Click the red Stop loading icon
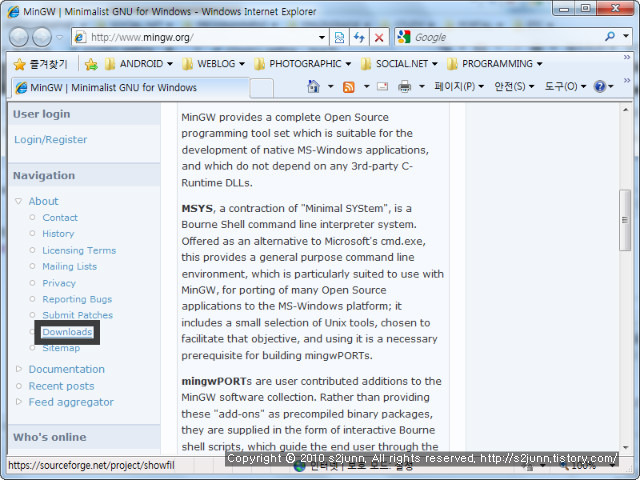Viewport: 640px width, 480px height. point(379,38)
